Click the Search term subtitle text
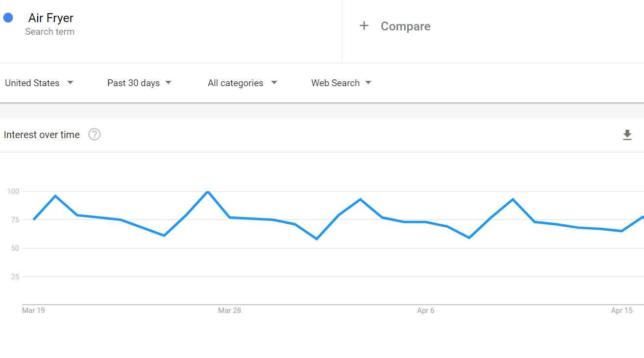 tap(50, 32)
